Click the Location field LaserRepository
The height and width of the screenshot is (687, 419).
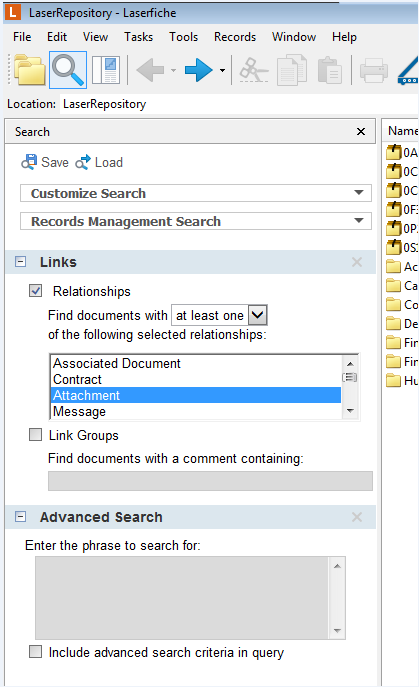pos(239,104)
